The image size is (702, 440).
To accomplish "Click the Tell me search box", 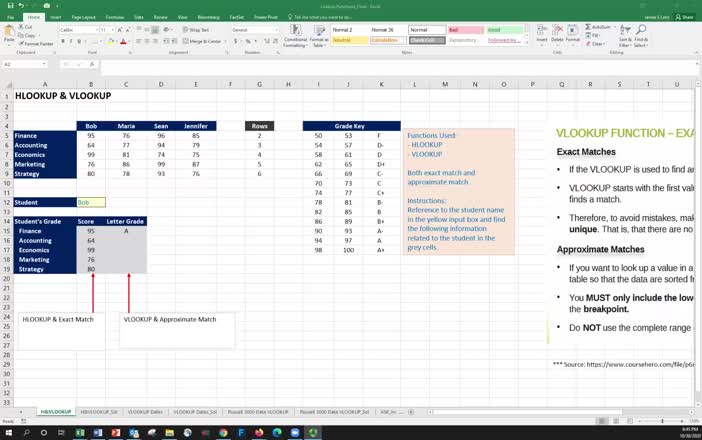I will click(x=321, y=17).
